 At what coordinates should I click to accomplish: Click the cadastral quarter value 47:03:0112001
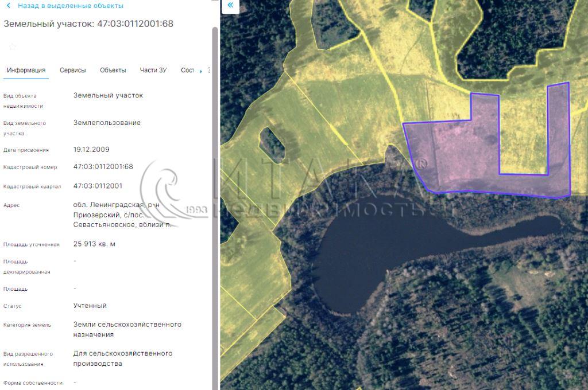pos(98,186)
